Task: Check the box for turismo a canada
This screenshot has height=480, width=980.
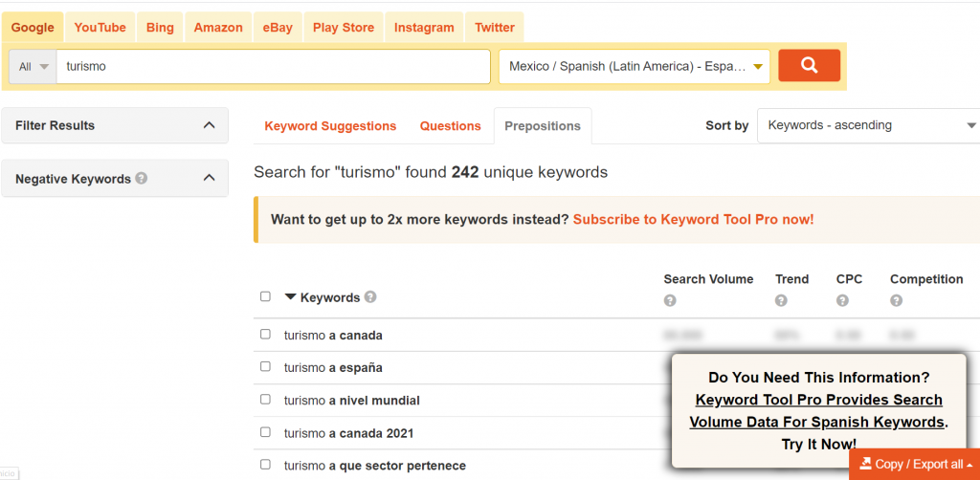Action: click(x=265, y=335)
